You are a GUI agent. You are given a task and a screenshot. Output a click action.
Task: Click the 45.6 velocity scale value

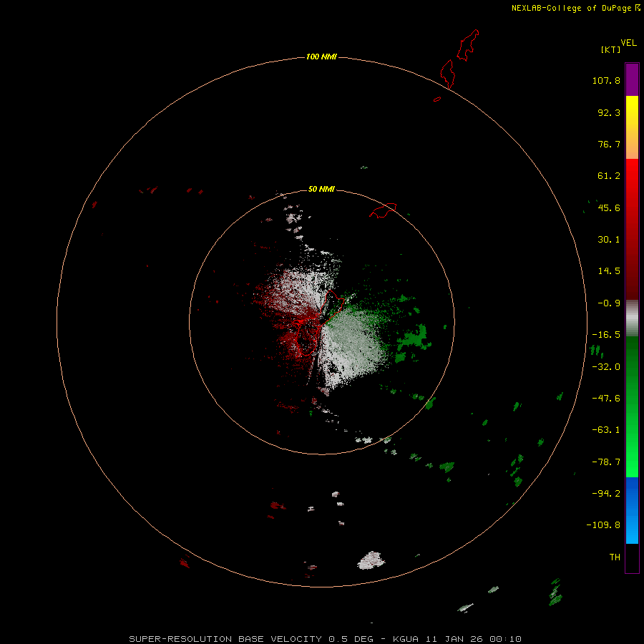pos(609,208)
